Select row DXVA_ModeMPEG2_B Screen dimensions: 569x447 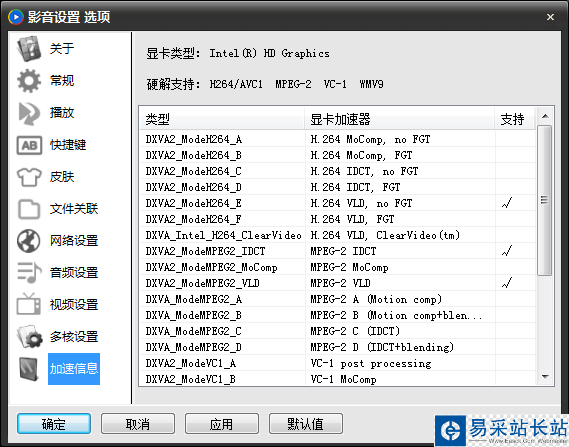pos(337,315)
